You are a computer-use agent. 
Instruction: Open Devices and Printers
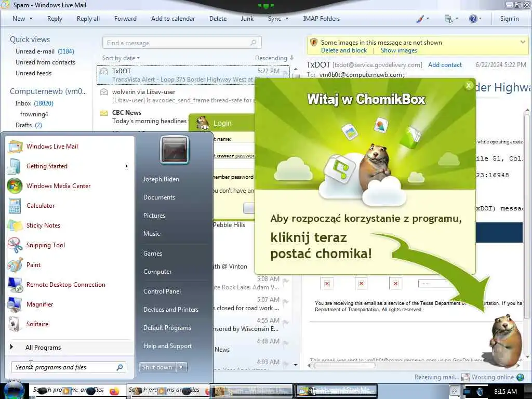point(170,310)
